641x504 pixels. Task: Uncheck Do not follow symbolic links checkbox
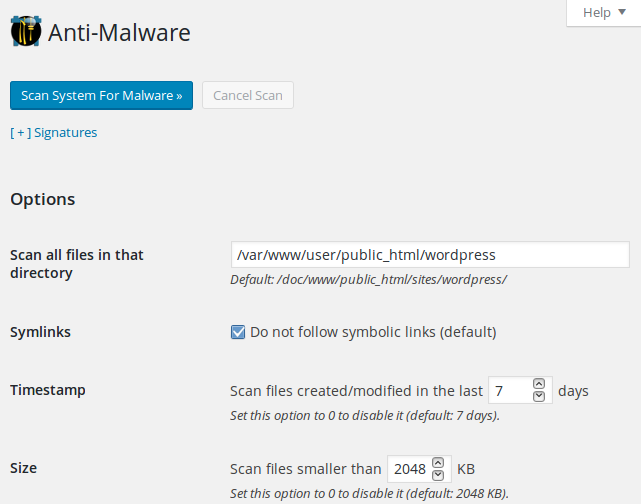coord(238,332)
